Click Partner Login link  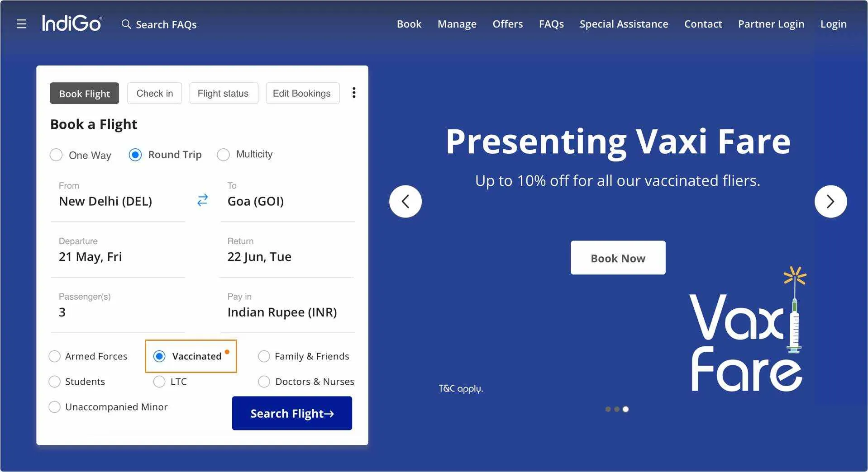[771, 24]
